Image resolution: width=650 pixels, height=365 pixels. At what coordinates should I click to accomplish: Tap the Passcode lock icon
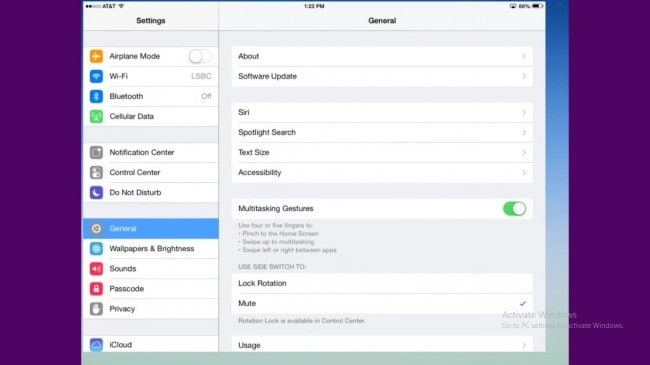click(x=96, y=289)
